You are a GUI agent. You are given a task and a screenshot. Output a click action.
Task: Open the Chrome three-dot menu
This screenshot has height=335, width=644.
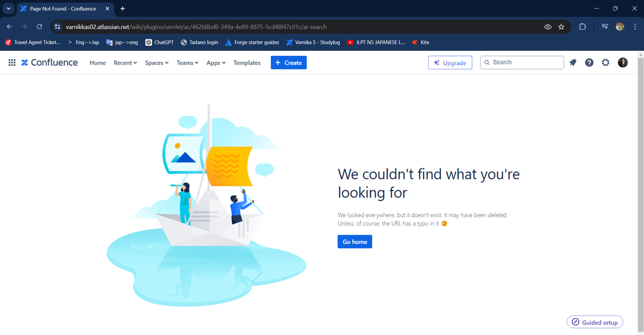click(x=635, y=26)
